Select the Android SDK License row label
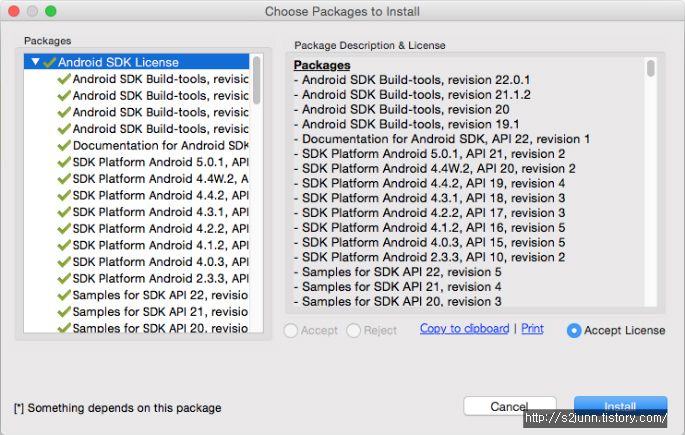 pyautogui.click(x=118, y=62)
